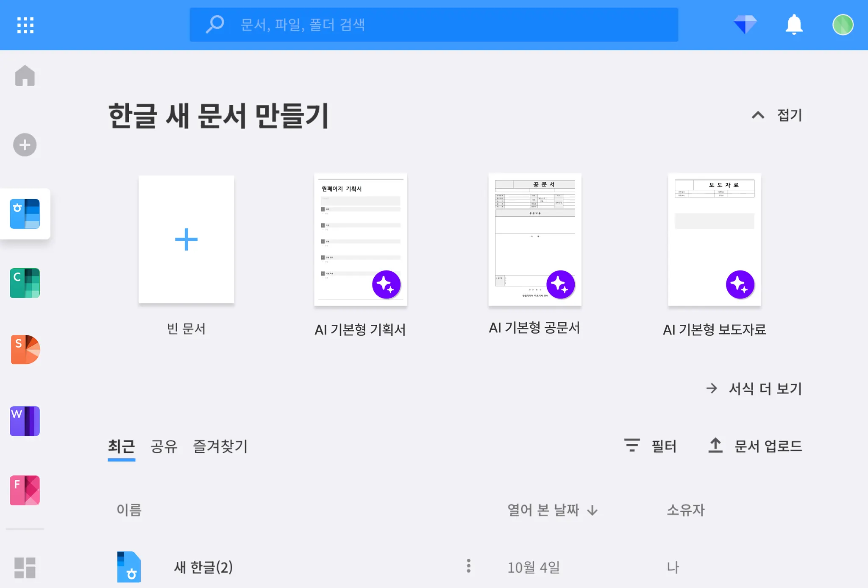Open the 필터 filter options
The image size is (868, 588).
point(651,446)
